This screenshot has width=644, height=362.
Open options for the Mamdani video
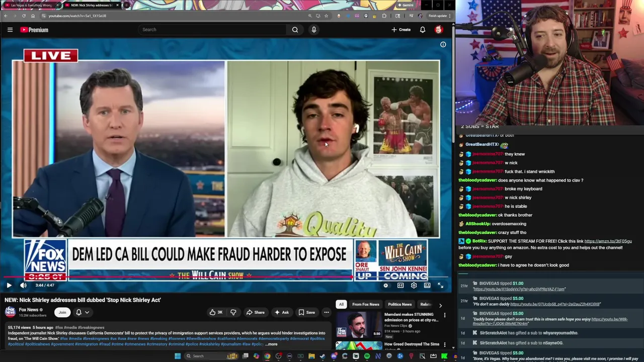445,315
